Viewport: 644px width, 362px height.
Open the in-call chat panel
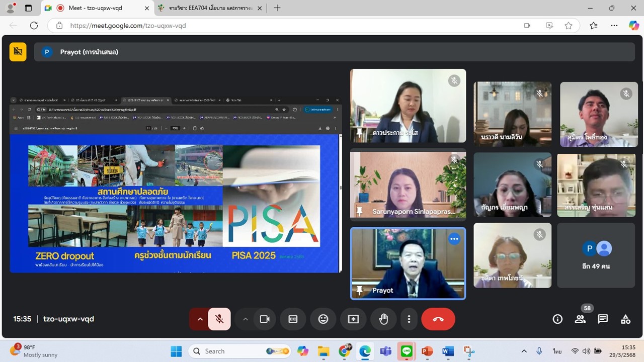[603, 319]
